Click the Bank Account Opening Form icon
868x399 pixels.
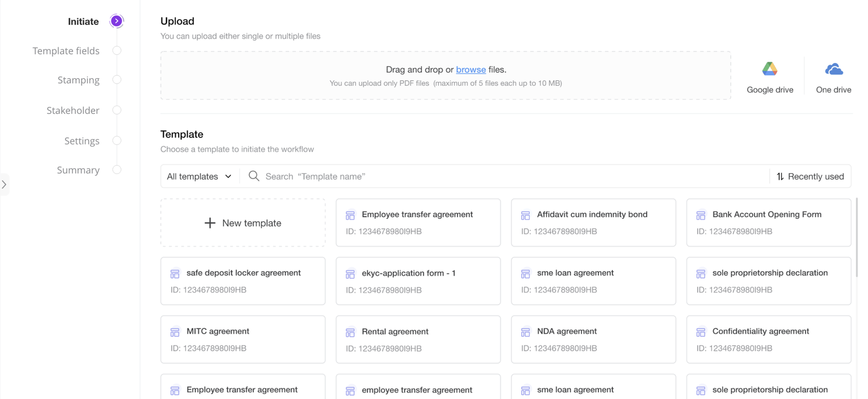pos(700,215)
